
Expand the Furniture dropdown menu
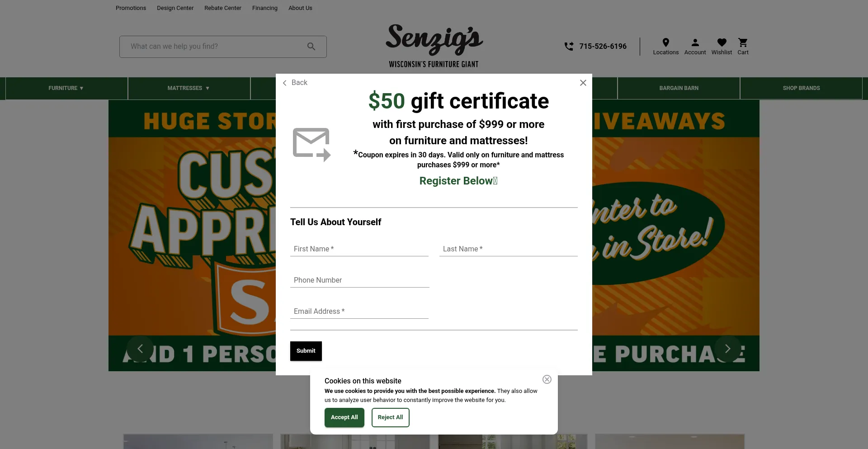[x=66, y=88]
